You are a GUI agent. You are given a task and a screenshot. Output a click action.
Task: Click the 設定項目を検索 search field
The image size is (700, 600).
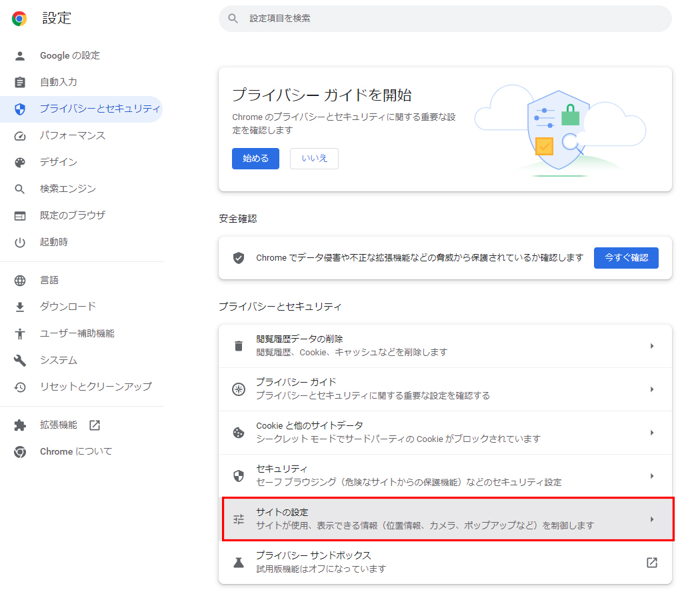coord(445,19)
